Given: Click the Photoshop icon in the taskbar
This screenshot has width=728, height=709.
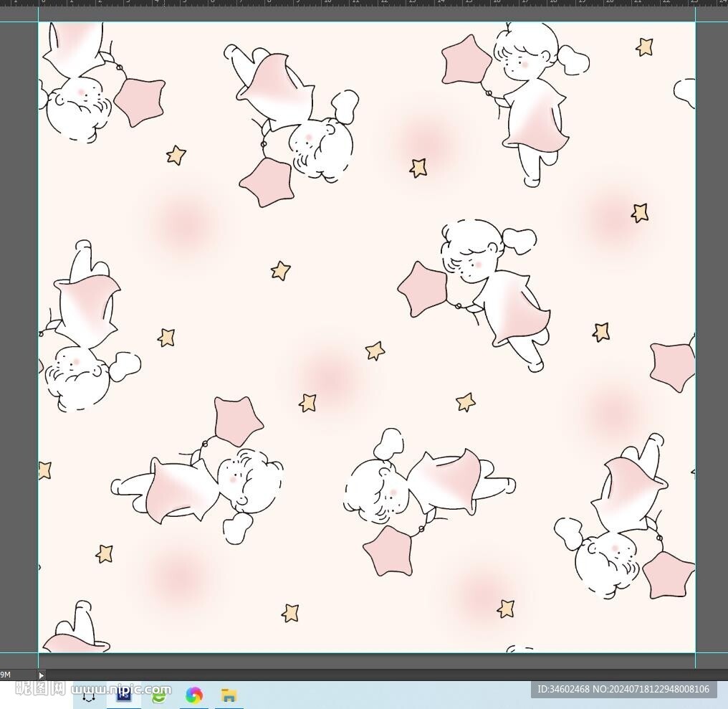Looking at the screenshot, I should tap(123, 695).
